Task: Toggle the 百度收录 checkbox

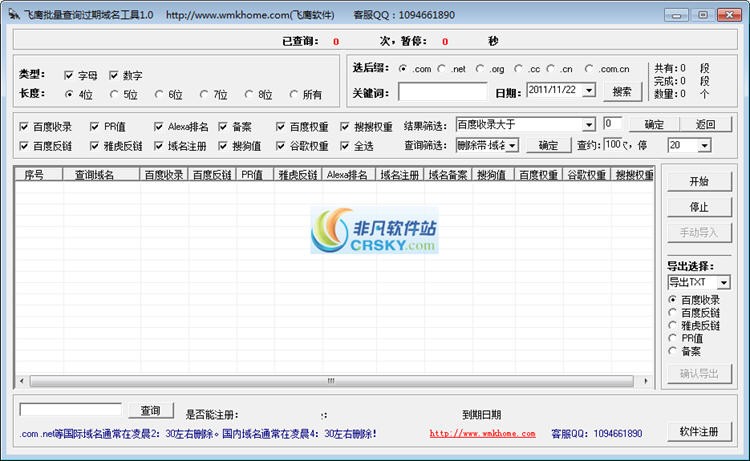Action: (x=24, y=127)
